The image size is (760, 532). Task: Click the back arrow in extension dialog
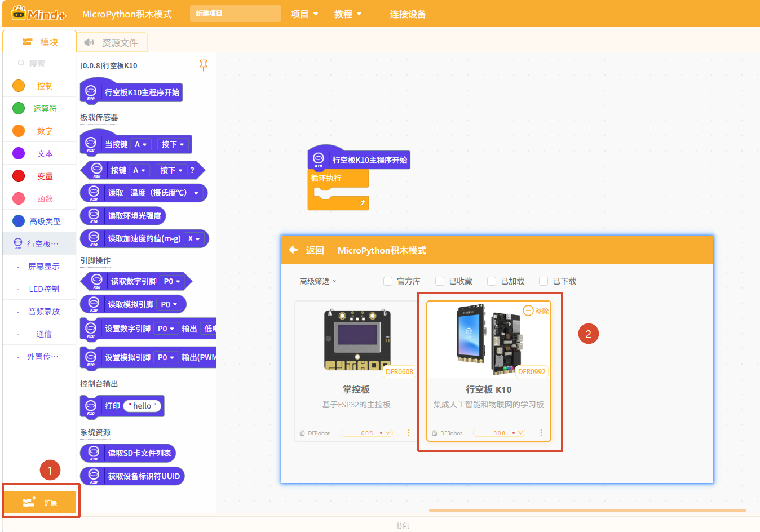click(x=294, y=250)
